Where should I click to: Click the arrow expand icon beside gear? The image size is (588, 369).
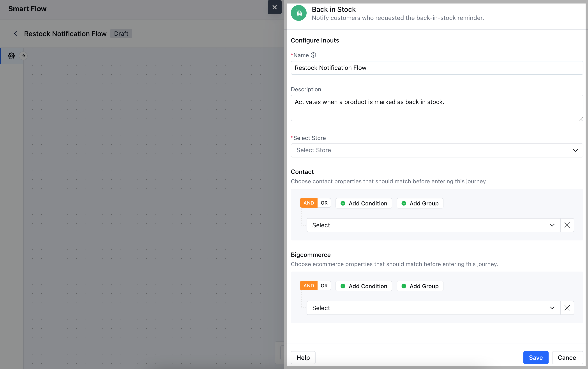[x=23, y=56]
